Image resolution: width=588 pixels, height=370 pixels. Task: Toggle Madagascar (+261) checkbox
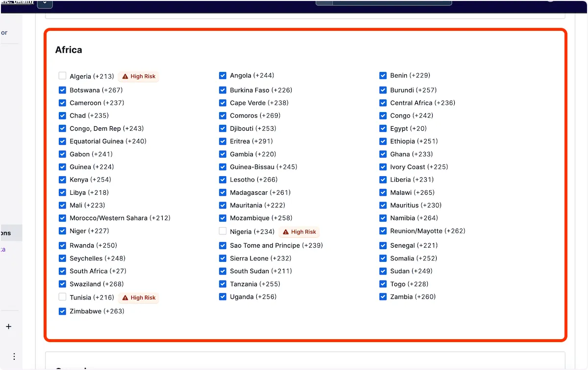pos(222,192)
